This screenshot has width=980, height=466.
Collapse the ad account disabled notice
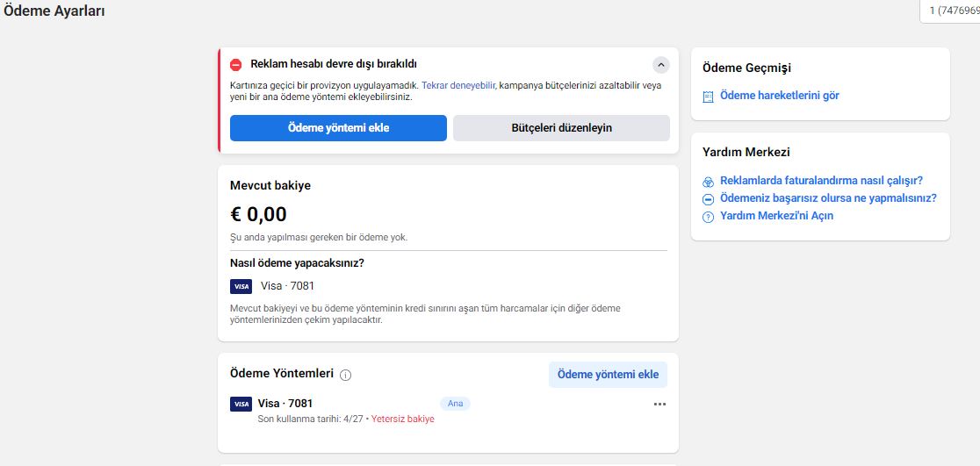[660, 64]
